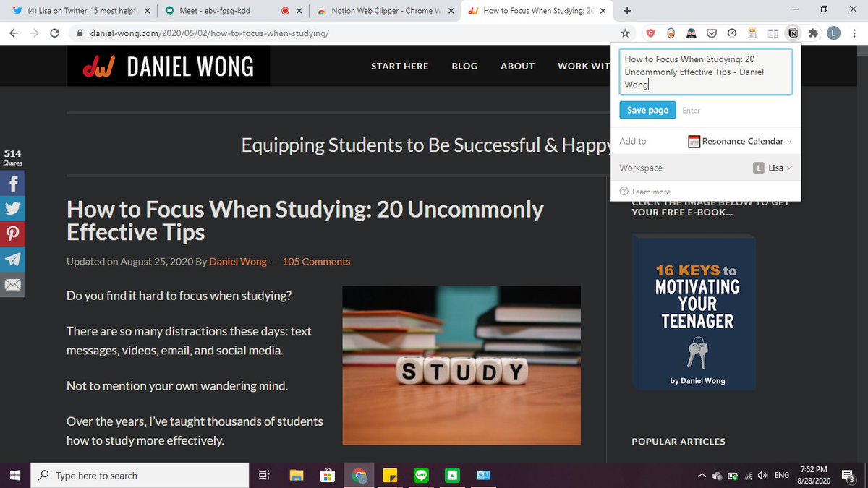Screen dimensions: 868x488
Task: Reload the page
Action: point(54,33)
